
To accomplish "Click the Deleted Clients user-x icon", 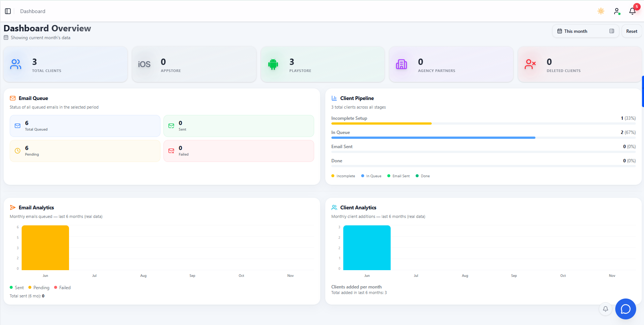I will [x=530, y=65].
